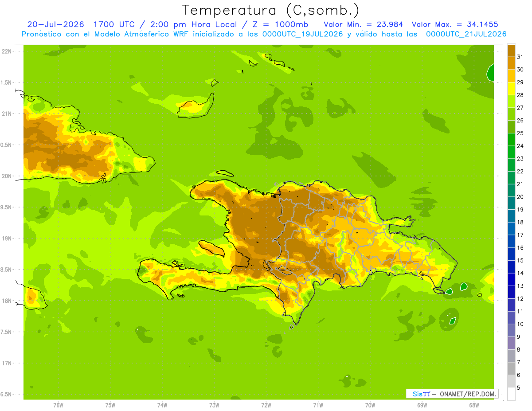Click the ONAMET/REP.DOM. credit text

coord(468,394)
